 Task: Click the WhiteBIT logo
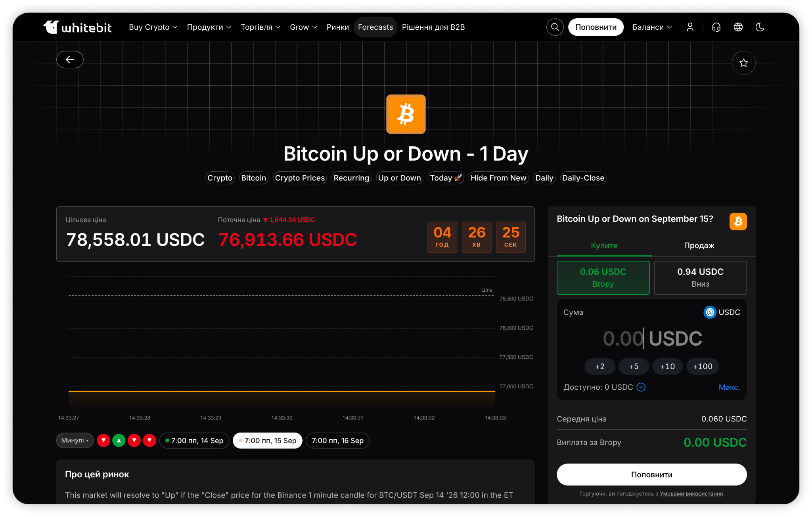tap(78, 27)
